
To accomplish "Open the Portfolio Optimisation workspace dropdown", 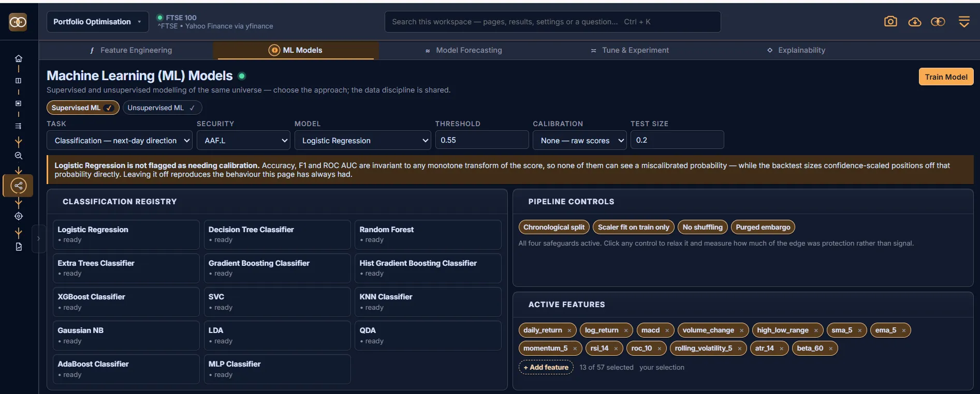I will click(x=97, y=22).
